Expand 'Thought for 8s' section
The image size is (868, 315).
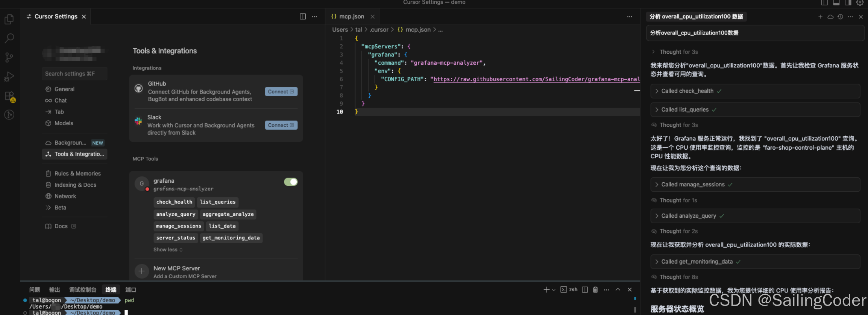(x=675, y=277)
